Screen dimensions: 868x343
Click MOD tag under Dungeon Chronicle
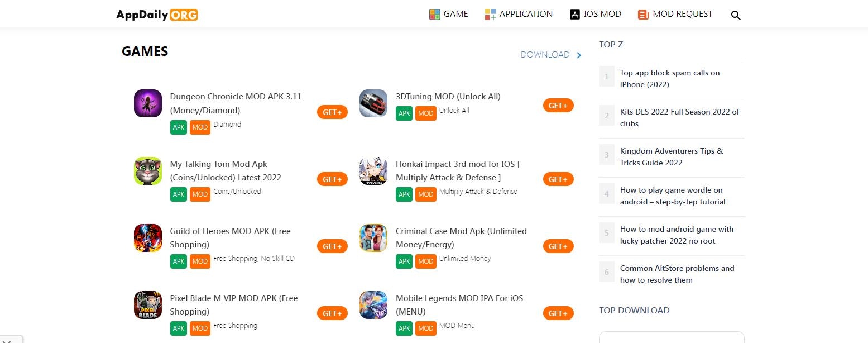click(x=200, y=127)
